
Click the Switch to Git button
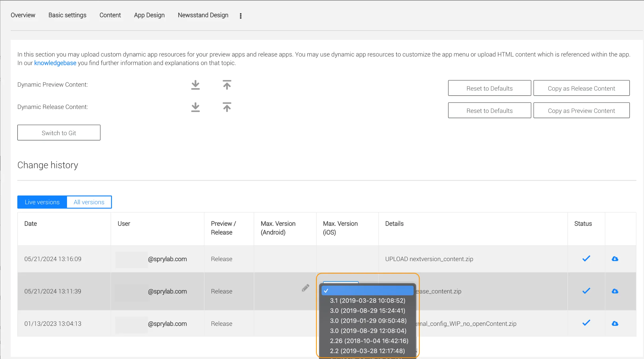coord(59,133)
